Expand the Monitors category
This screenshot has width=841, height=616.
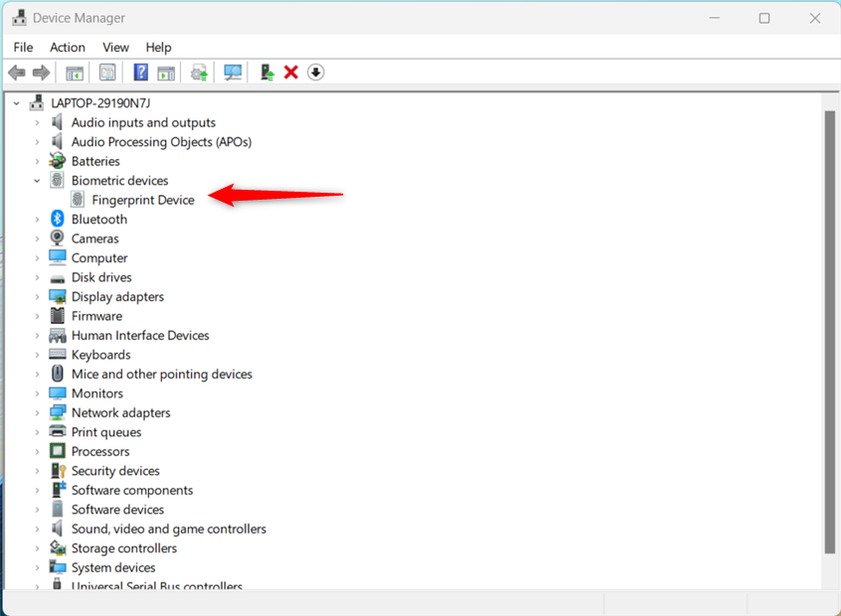pyautogui.click(x=37, y=393)
